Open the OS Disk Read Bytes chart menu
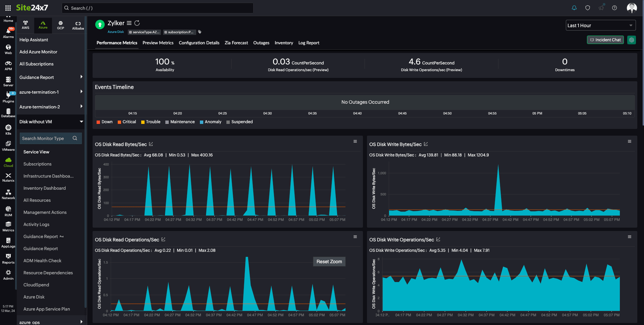Viewport: 644px width, 325px height. pos(355,141)
